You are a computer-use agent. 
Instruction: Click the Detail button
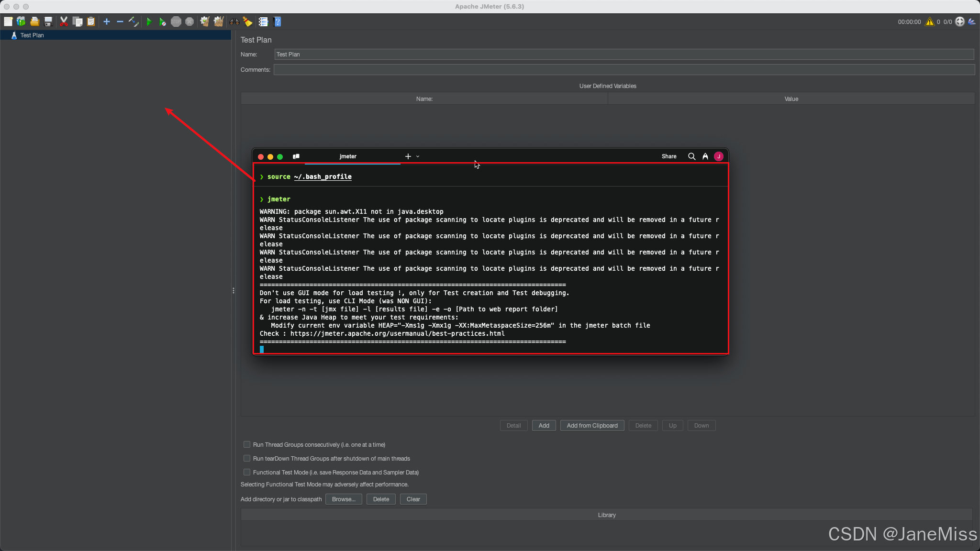click(x=513, y=426)
